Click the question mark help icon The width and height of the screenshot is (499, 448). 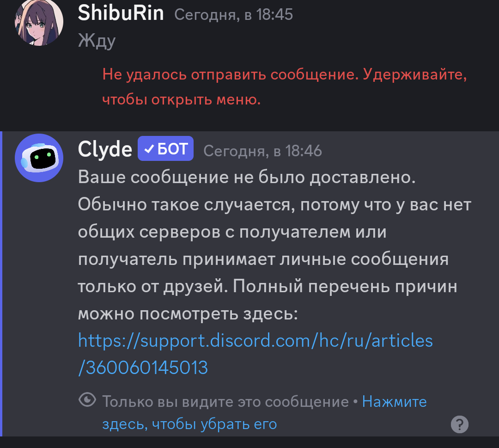[x=460, y=424]
